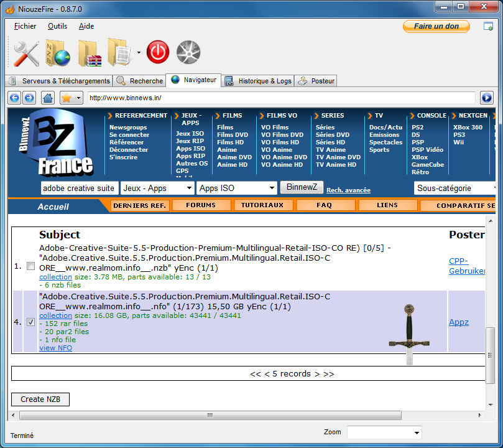Expand the documents folder dropdown arrow
503x448 pixels.
(139, 53)
